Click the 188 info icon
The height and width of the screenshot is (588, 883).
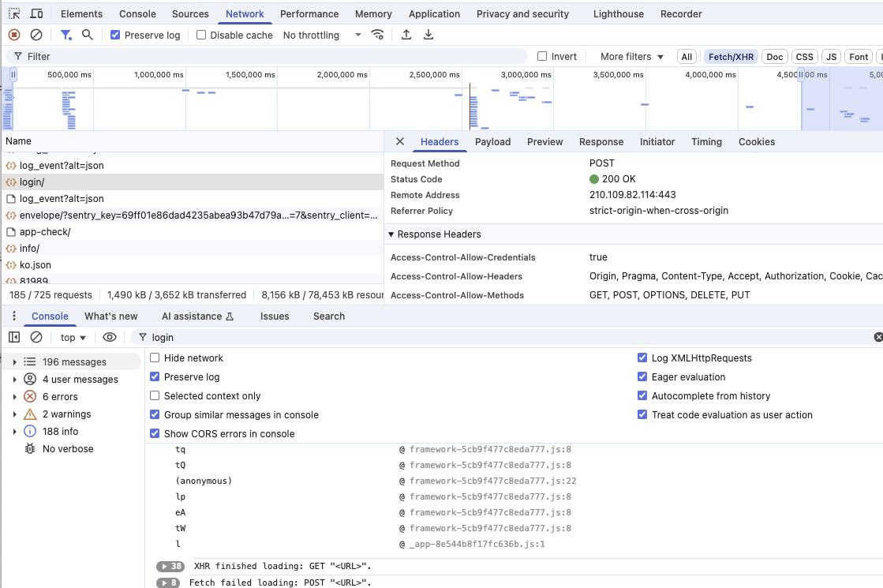(x=30, y=431)
